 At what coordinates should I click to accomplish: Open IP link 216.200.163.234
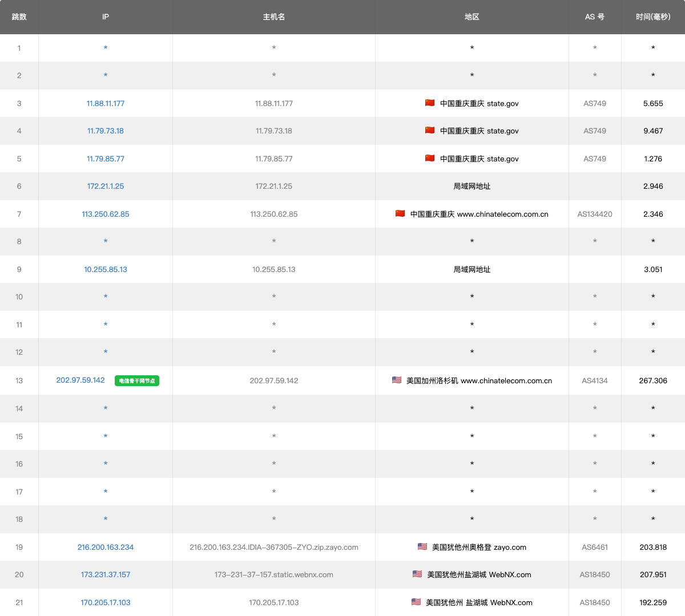point(106,547)
